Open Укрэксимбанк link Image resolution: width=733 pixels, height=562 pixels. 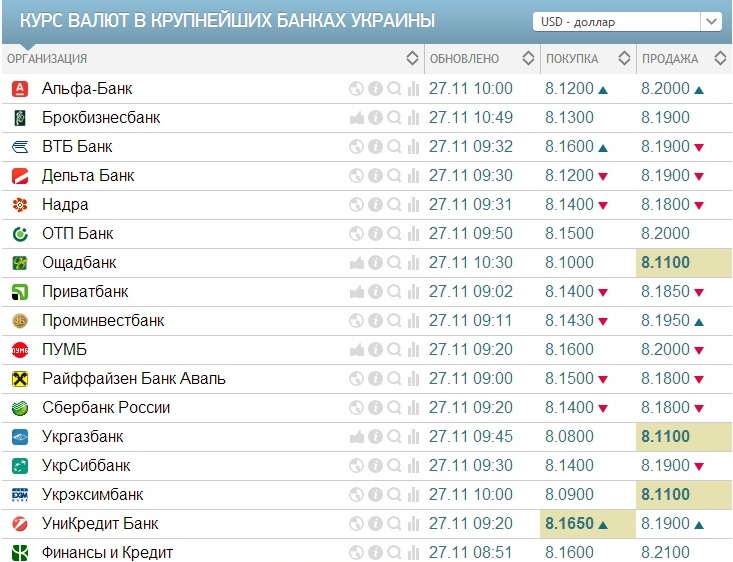click(93, 494)
